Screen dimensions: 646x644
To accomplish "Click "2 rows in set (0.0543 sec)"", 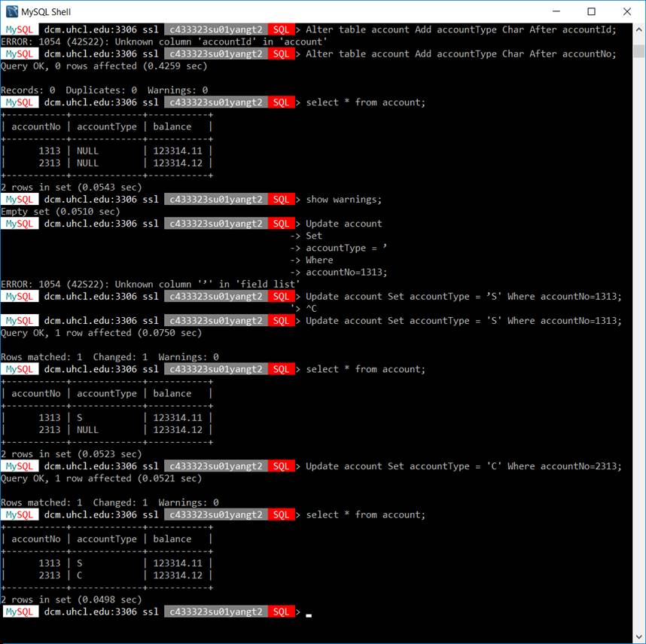I will point(72,188).
